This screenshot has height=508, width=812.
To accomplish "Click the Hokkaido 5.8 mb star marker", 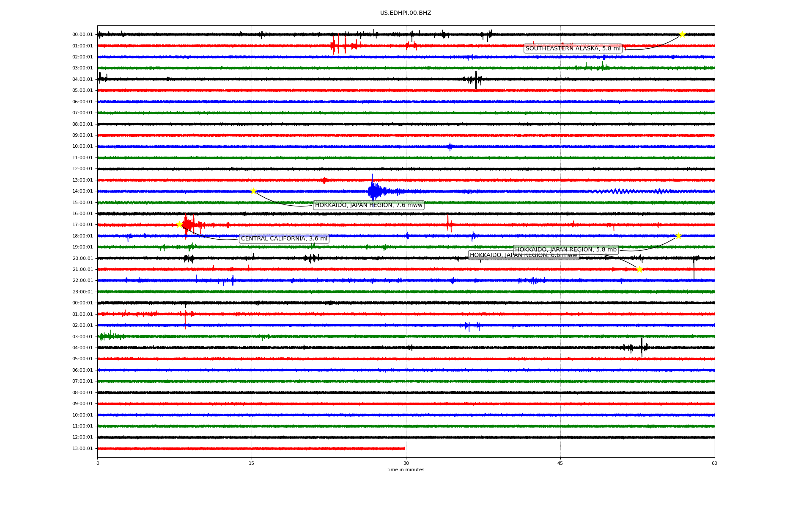I will tap(678, 236).
